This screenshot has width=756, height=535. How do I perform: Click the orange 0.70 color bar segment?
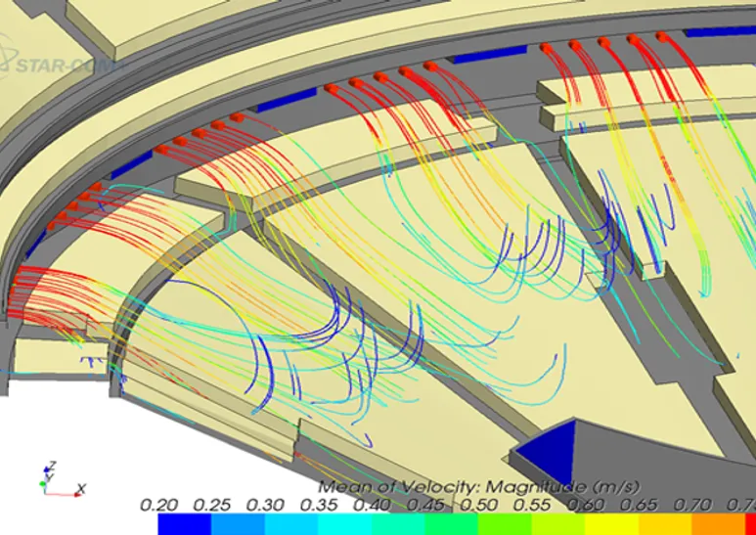pyautogui.click(x=719, y=524)
